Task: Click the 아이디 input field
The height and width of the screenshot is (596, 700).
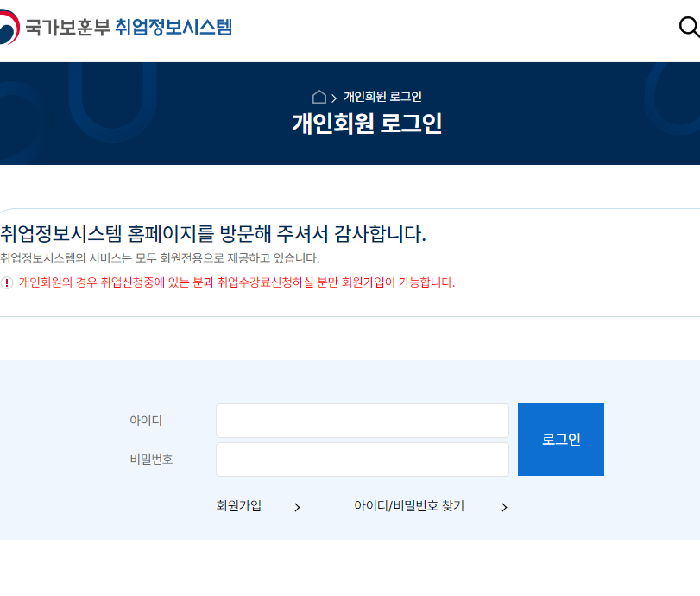Action: click(362, 421)
